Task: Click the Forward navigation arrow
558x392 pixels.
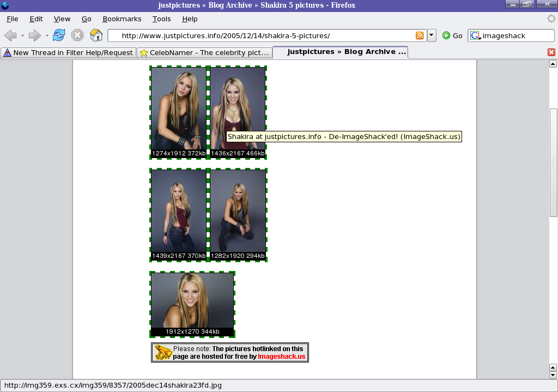Action: (34, 35)
